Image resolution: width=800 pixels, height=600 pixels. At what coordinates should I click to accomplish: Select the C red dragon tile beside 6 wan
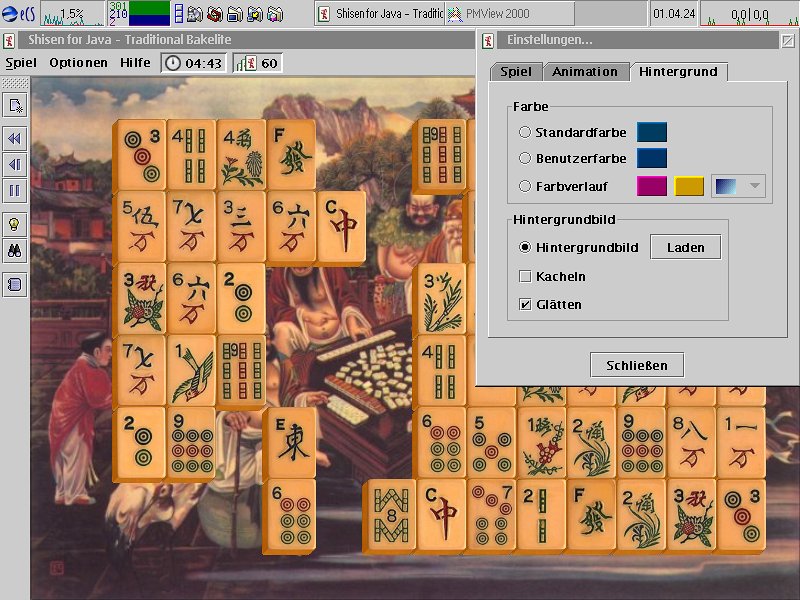(x=341, y=227)
